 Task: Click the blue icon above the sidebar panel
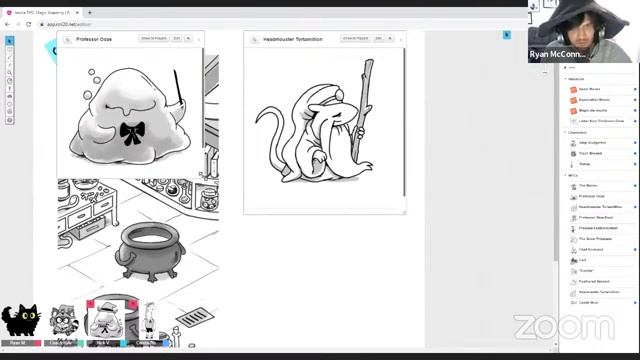tap(507, 35)
